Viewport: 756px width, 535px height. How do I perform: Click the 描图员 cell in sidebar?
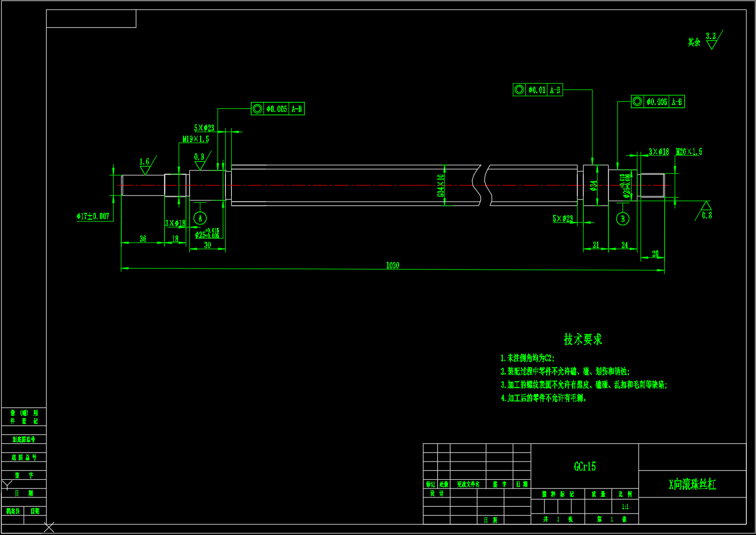(13, 511)
